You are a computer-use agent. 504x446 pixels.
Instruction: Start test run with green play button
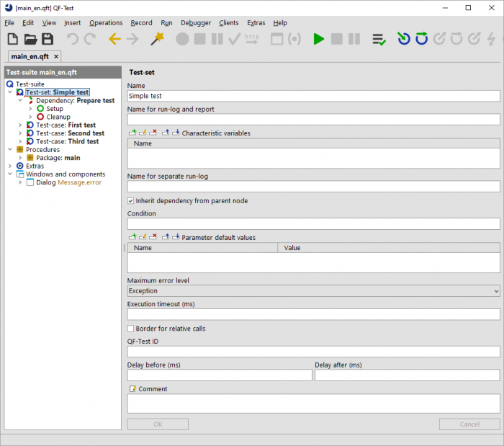tap(318, 39)
